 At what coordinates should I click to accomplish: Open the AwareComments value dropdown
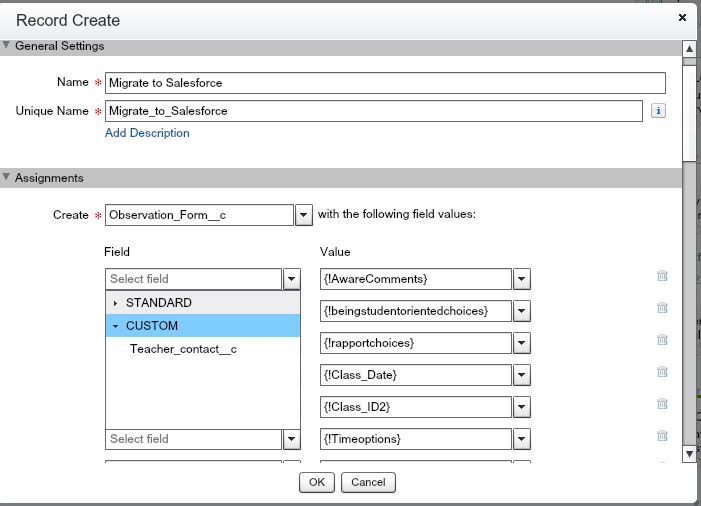522,279
